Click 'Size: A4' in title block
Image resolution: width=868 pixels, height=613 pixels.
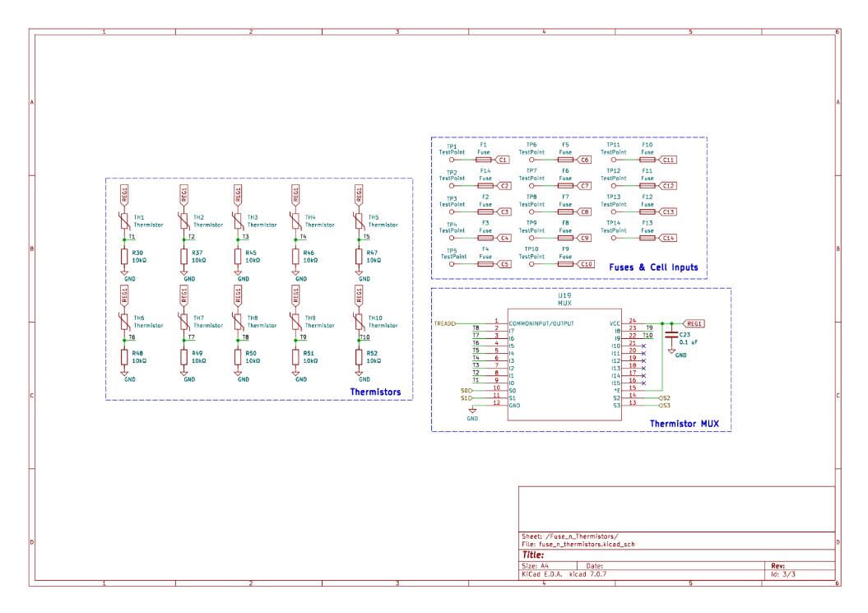pyautogui.click(x=535, y=566)
